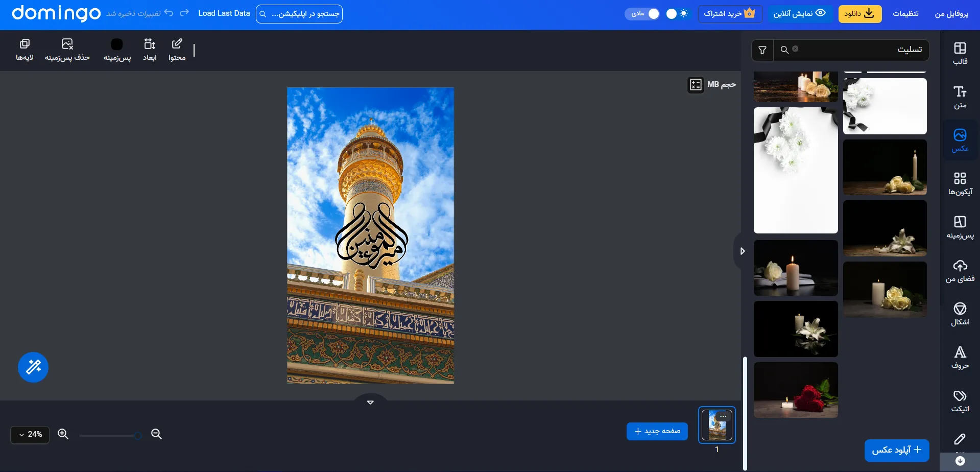This screenshot has height=472, width=980.
Task: Open پروفایل من profile menu
Action: click(x=951, y=14)
